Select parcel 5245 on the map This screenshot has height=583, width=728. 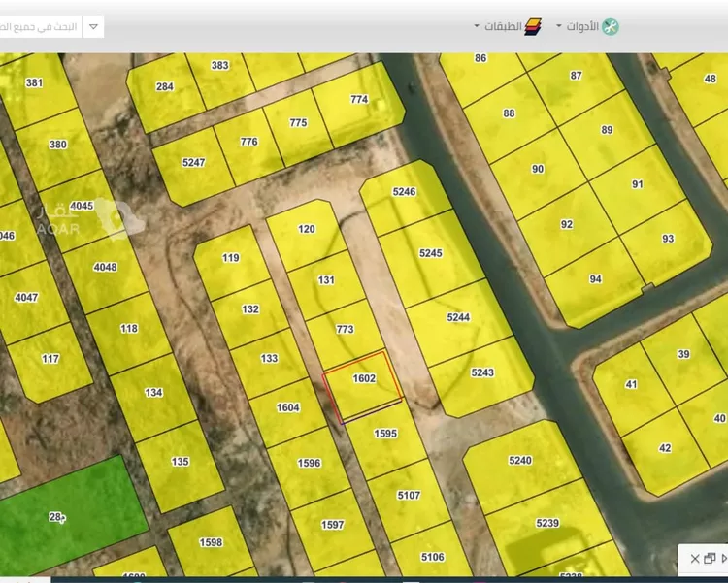click(430, 258)
